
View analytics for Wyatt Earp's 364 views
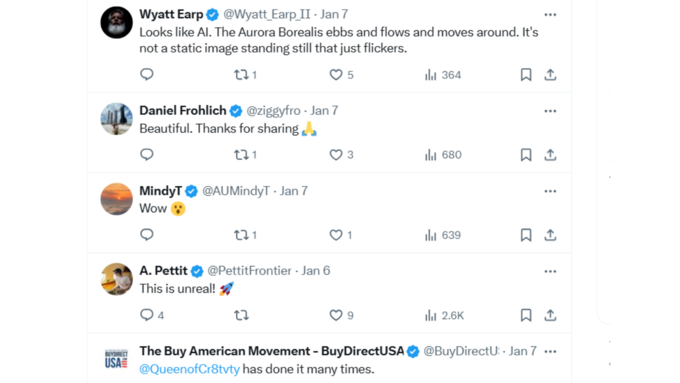point(442,75)
